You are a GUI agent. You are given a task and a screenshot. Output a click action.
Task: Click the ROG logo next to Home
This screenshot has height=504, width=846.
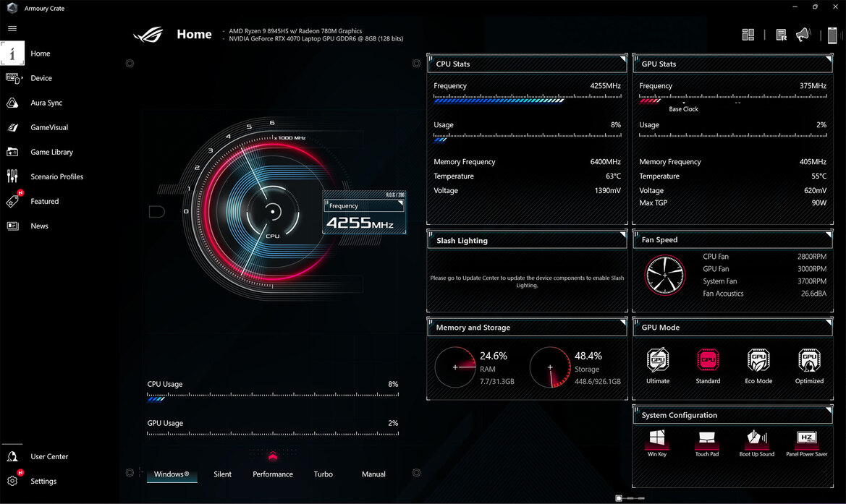tap(148, 35)
